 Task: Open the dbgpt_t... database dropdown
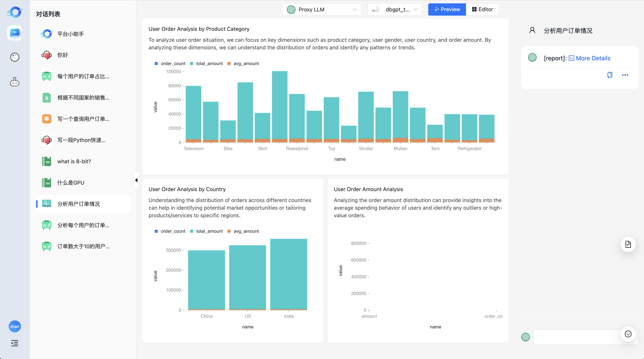tap(394, 9)
